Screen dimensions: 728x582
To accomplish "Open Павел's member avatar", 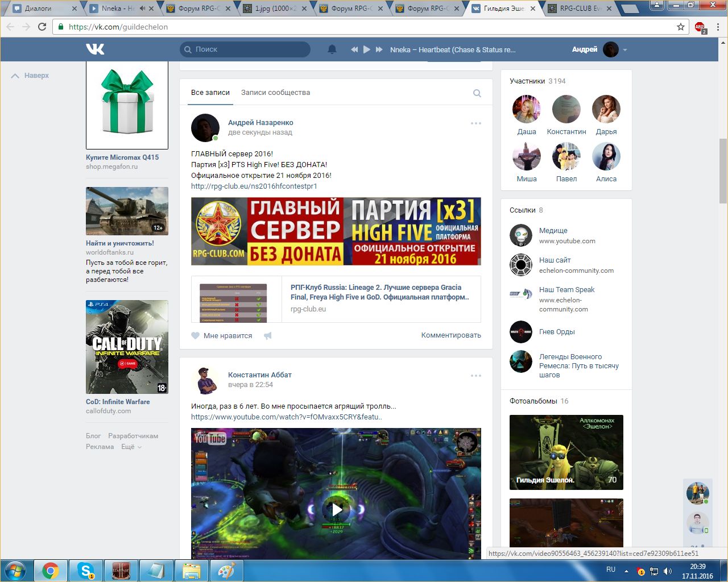I will (566, 156).
